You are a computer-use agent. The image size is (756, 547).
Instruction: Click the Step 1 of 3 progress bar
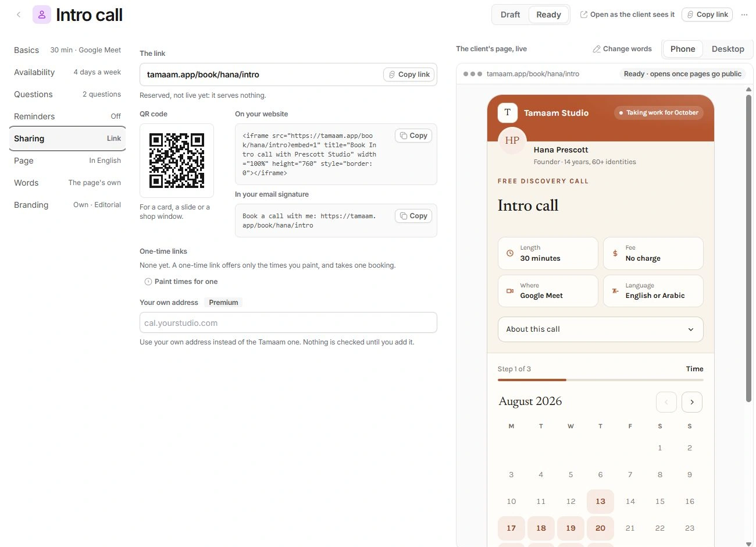click(x=601, y=380)
